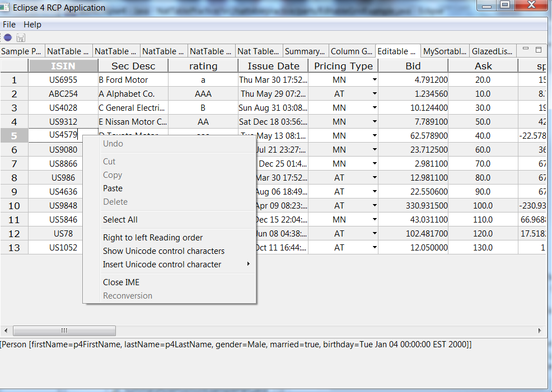Open Pricing Type dropdown in row 1
552x392 pixels.
pyautogui.click(x=374, y=80)
